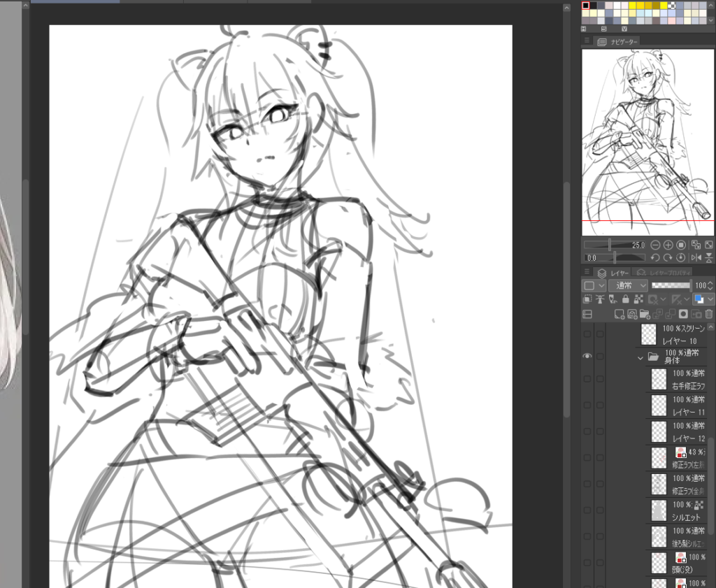Click the new layer folder icon

tap(644, 315)
